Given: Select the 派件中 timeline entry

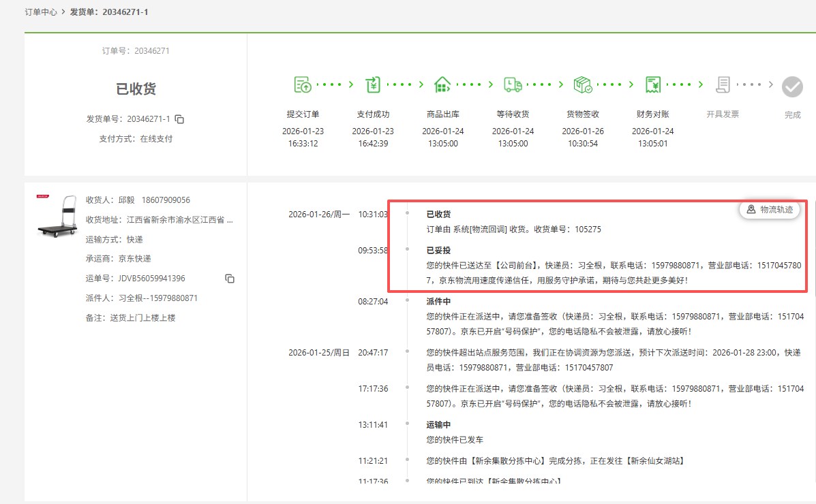Looking at the screenshot, I should [x=438, y=301].
